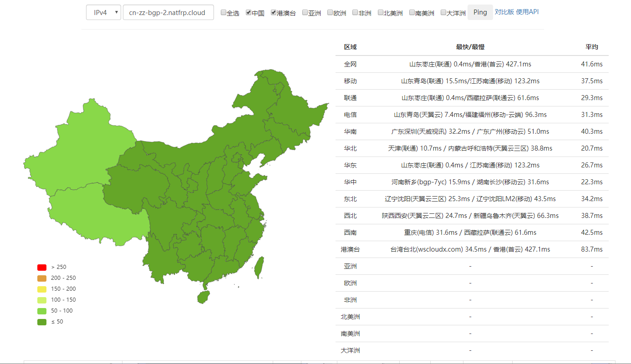Click the 华南 region cell

[x=351, y=131]
